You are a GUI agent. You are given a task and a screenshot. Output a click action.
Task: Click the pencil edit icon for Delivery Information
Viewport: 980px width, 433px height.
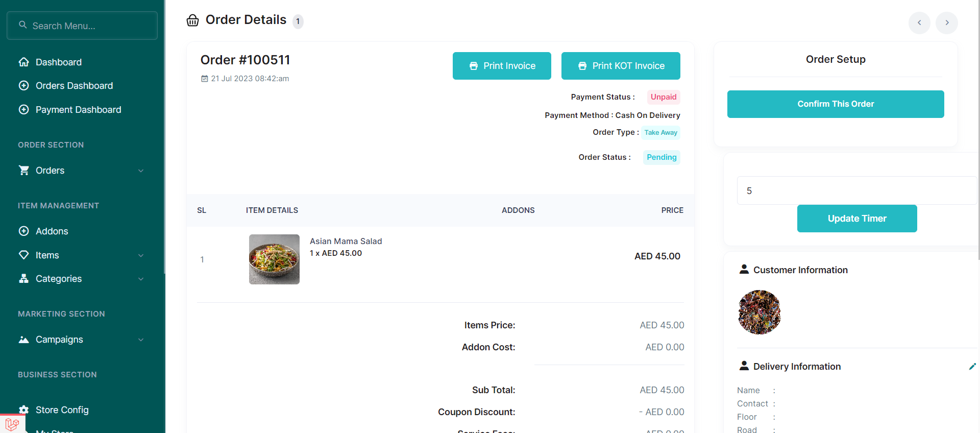click(972, 366)
